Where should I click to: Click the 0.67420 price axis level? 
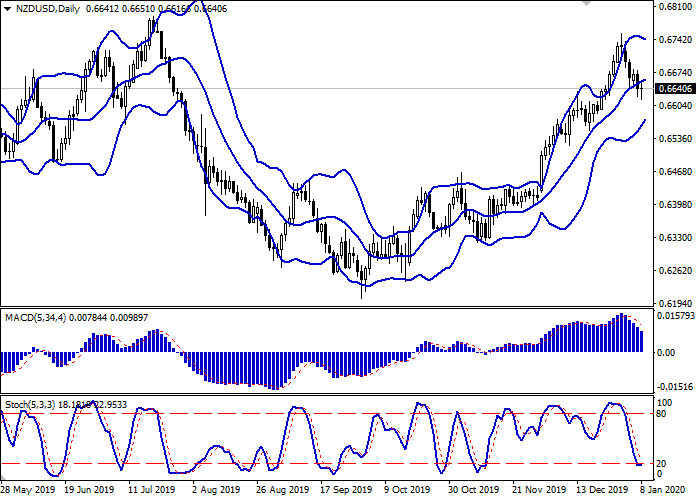pos(675,41)
